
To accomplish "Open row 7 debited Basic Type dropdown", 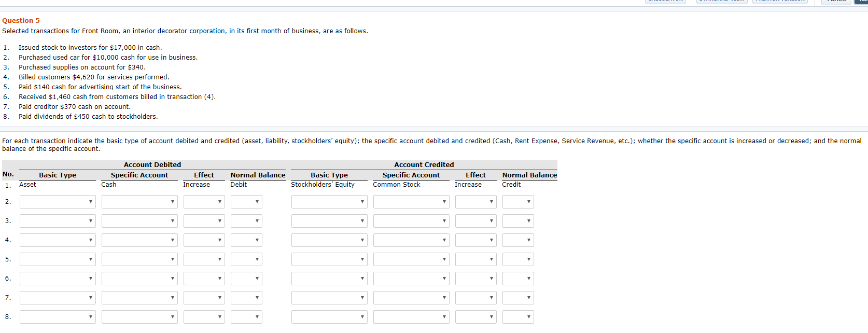I will click(x=58, y=298).
